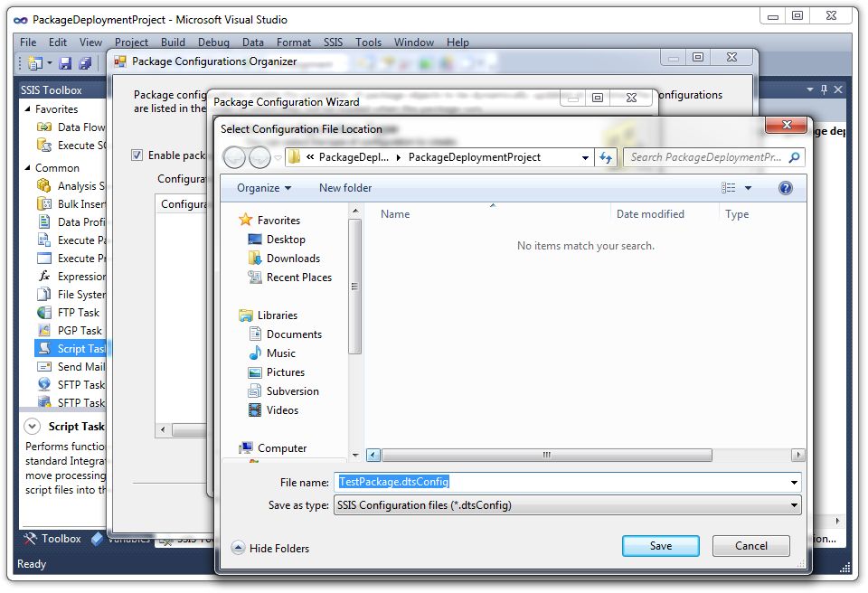The width and height of the screenshot is (868, 593).
Task: Select Data Profiling task in toolbox
Action: pos(71,222)
